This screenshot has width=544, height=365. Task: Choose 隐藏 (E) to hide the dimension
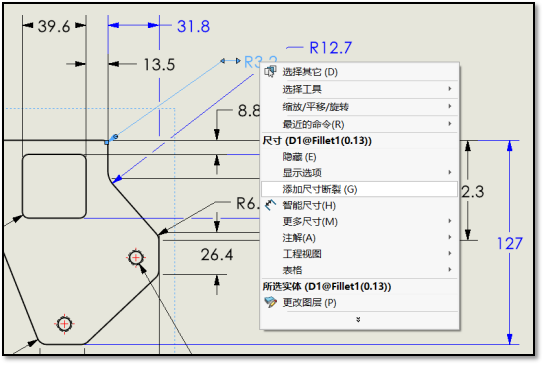tap(359, 157)
